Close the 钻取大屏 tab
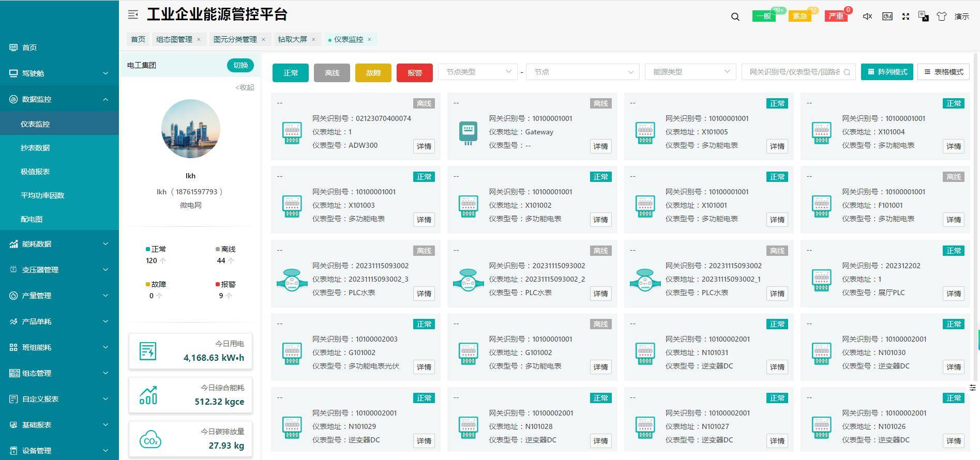Image resolution: width=980 pixels, height=460 pixels. [x=313, y=39]
